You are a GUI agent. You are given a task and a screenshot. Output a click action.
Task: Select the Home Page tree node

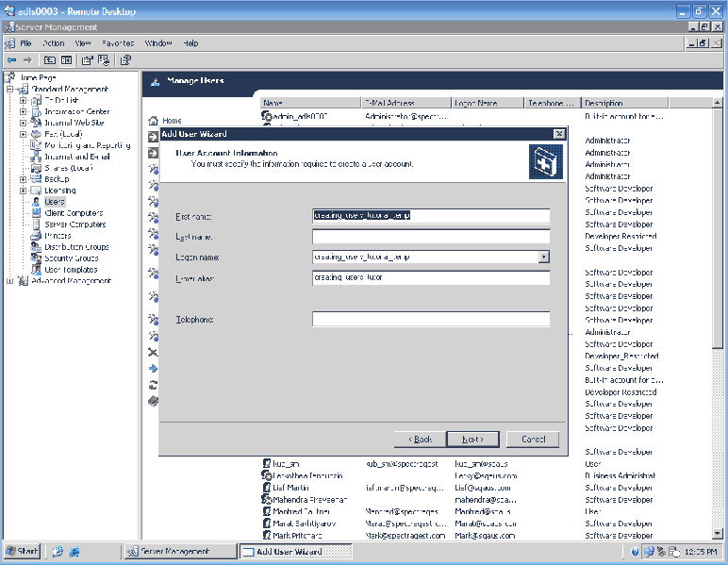point(38,77)
